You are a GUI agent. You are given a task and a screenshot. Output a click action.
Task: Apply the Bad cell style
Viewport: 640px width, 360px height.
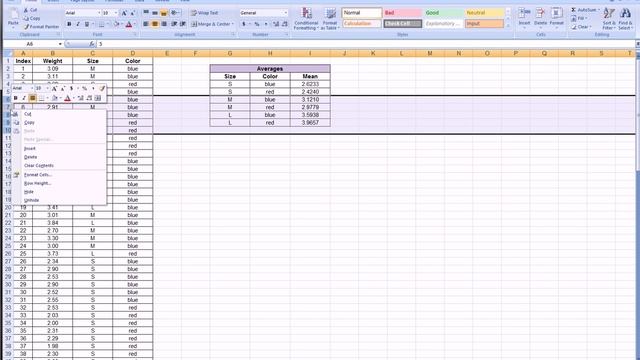(402, 13)
